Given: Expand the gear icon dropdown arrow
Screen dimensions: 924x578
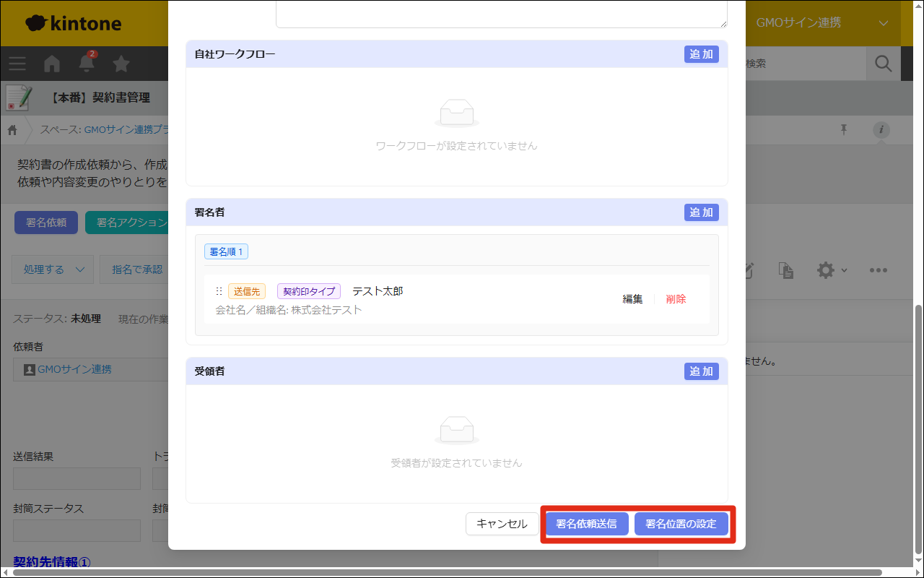Looking at the screenshot, I should [845, 271].
